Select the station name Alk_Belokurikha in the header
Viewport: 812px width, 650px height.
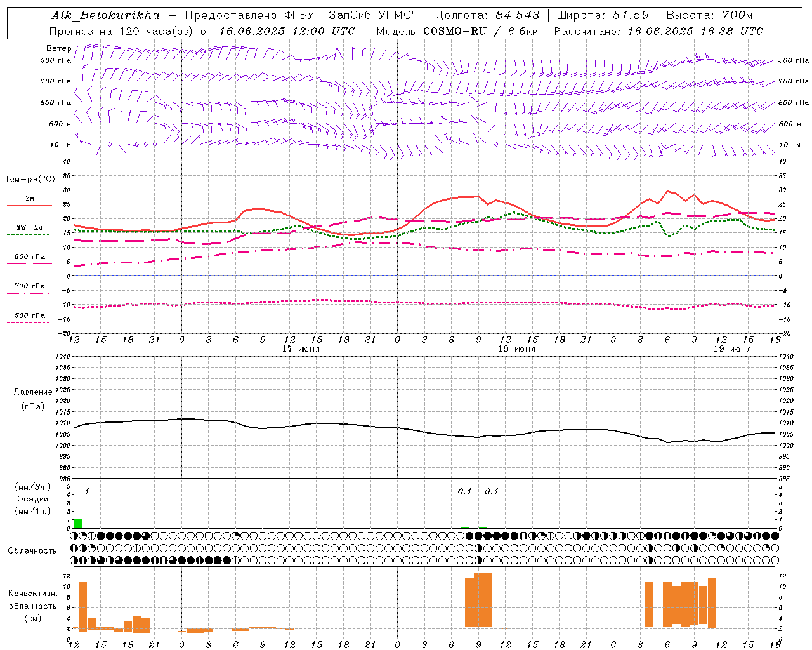click(106, 15)
